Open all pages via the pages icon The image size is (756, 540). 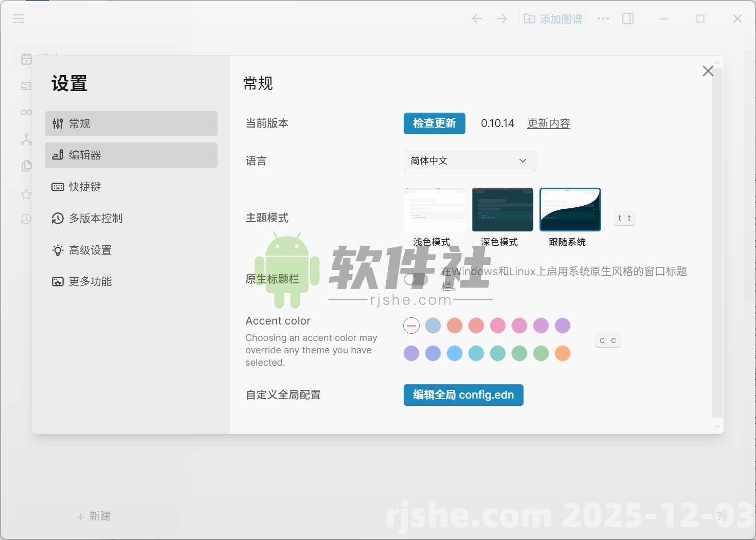[26, 166]
